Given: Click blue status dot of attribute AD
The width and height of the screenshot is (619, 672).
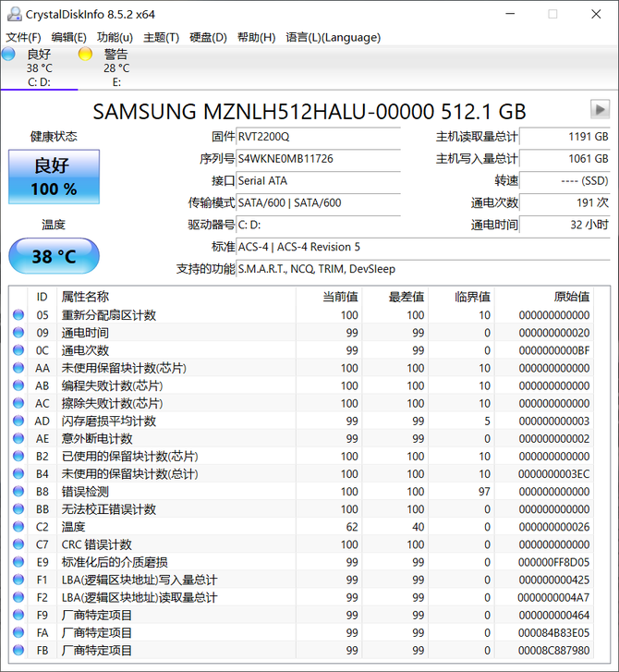Looking at the screenshot, I should tap(18, 421).
